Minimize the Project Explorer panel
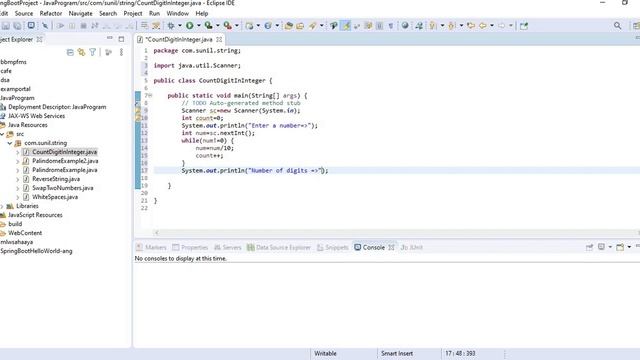 (x=109, y=38)
